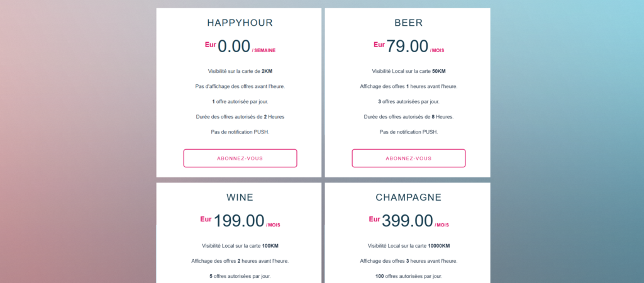Click "1 offre autorisée par jour" text
The width and height of the screenshot is (644, 283).
[x=240, y=101]
